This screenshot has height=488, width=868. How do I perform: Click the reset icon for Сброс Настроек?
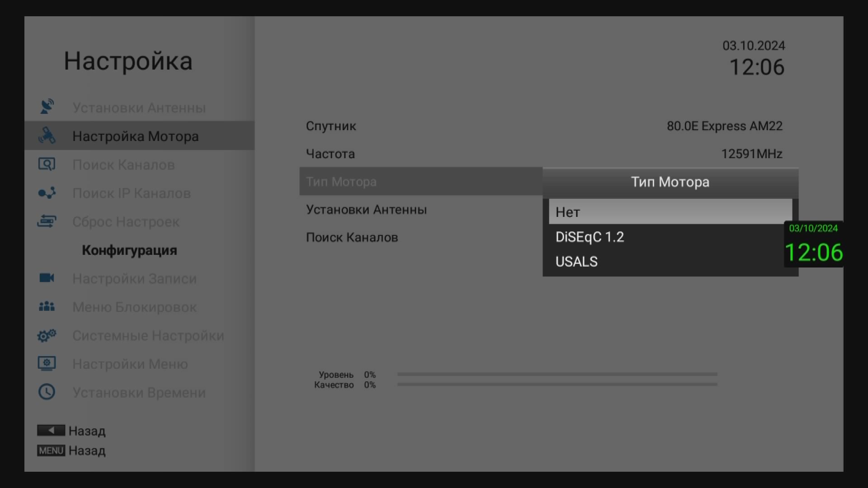47,221
